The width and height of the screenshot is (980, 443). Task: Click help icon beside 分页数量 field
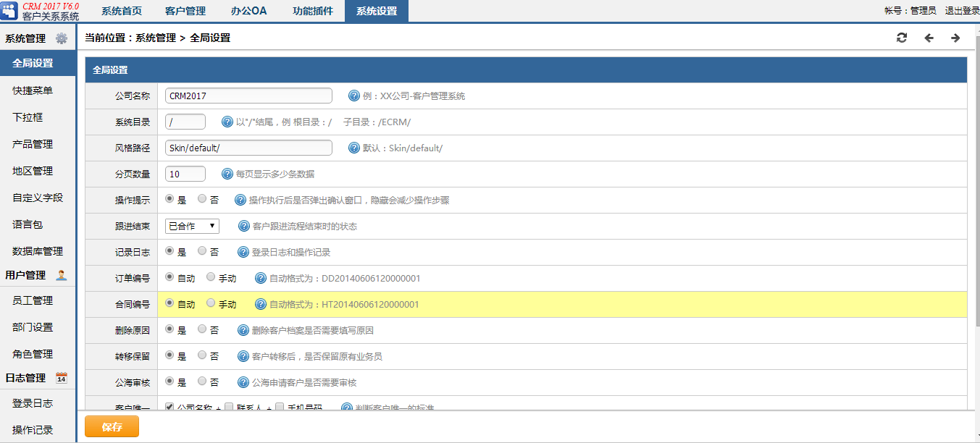(227, 174)
